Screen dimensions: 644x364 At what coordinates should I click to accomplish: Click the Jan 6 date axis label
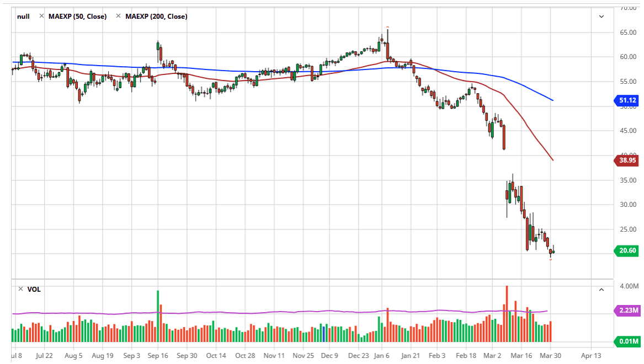tap(381, 356)
